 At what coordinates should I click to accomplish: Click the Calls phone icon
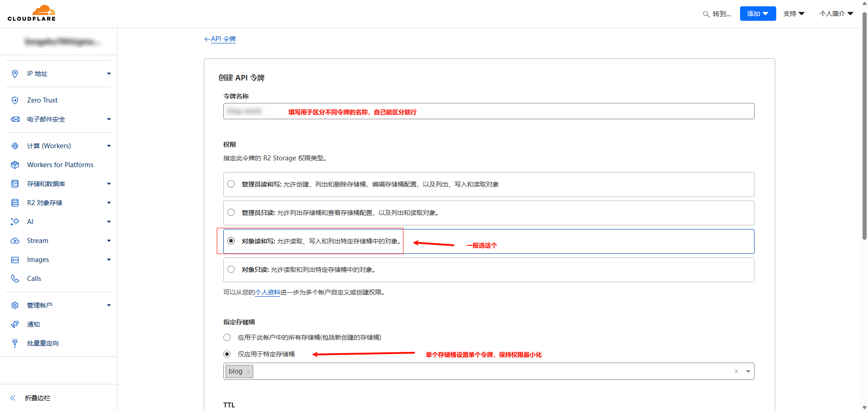coord(15,279)
